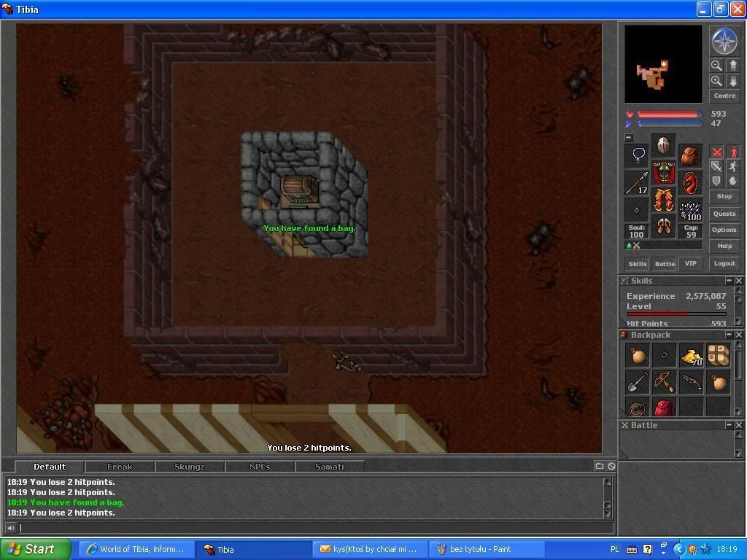Select the shovel in the backpack

(637, 382)
